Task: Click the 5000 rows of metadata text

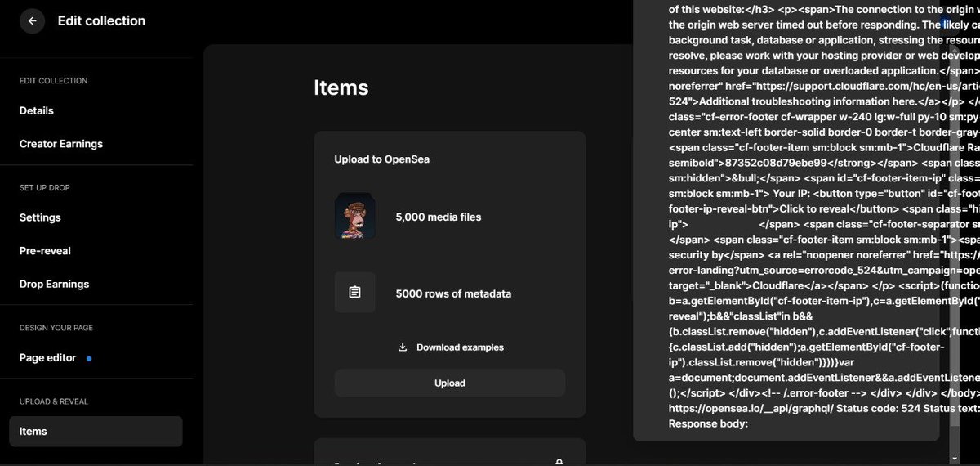Action: [453, 293]
